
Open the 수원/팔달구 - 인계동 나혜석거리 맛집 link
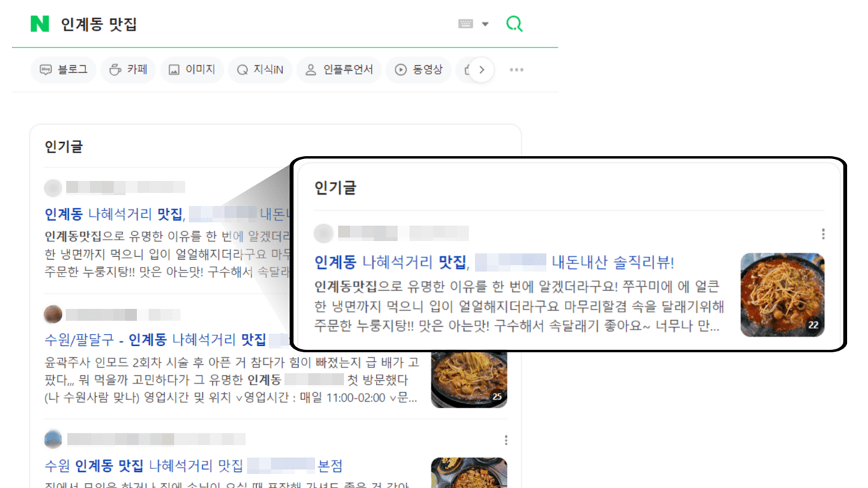pyautogui.click(x=155, y=340)
